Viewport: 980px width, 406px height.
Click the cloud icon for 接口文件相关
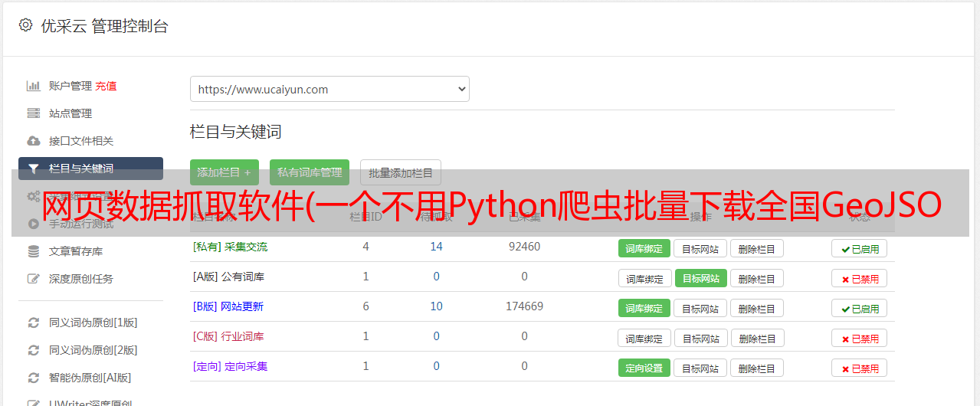tap(34, 141)
